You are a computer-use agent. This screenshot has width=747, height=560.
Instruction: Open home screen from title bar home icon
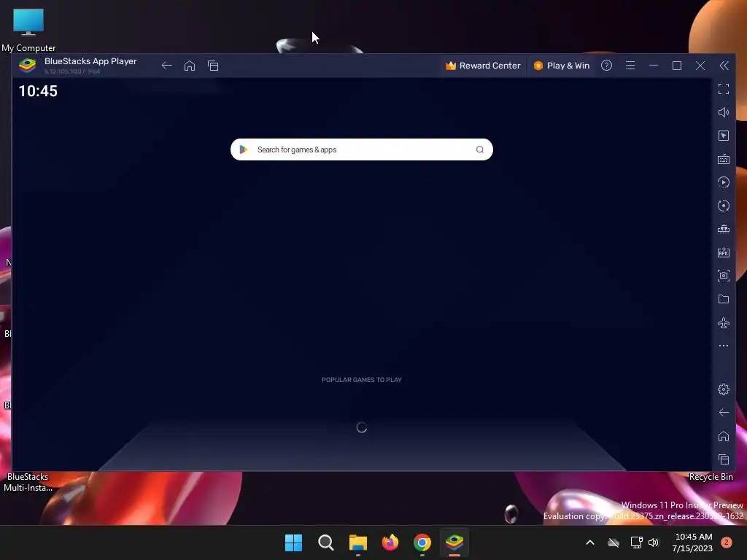click(190, 66)
